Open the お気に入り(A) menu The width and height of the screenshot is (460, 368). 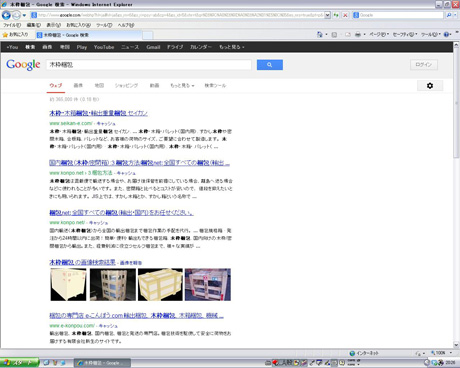pyautogui.click(x=78, y=25)
